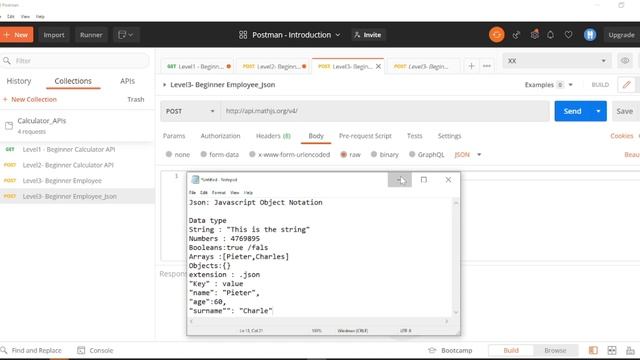Add a new request tab with plus icon
The image size is (640, 360).
click(471, 66)
